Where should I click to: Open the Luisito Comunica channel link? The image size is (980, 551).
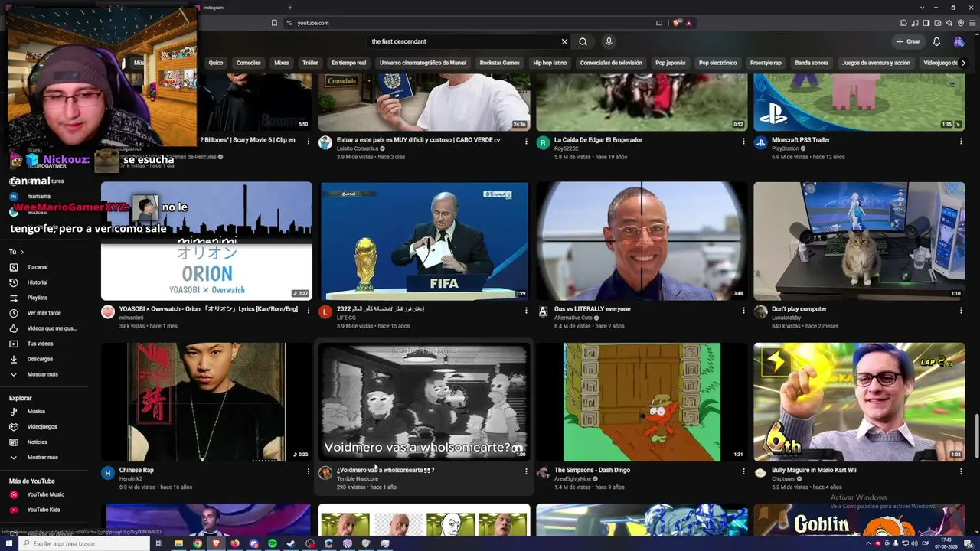(x=358, y=148)
